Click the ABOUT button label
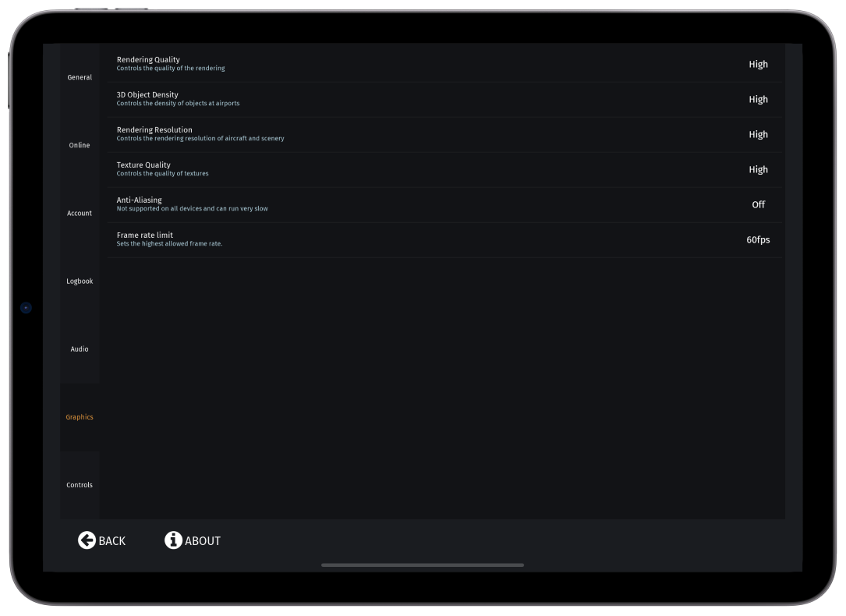The width and height of the screenshot is (846, 616). (203, 541)
